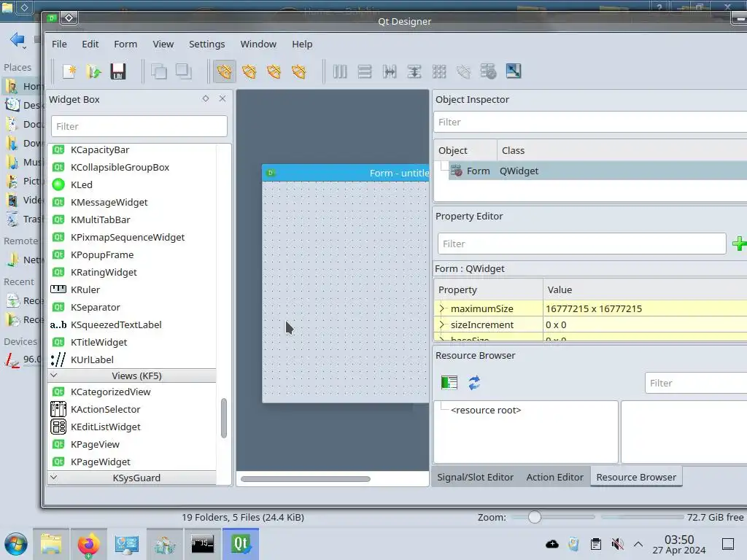Screen dimensions: 747x560
Task: Expand the maximumSize property
Action: pos(441,308)
